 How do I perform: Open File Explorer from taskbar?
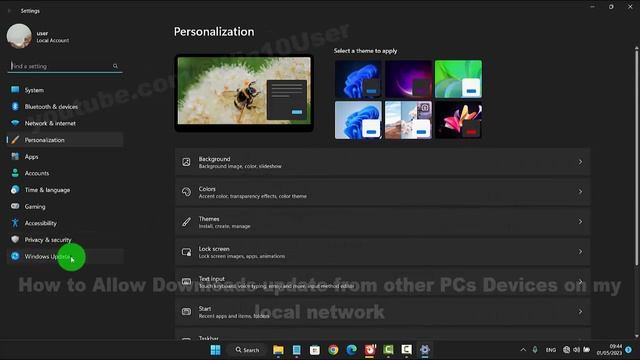[x=278, y=350]
